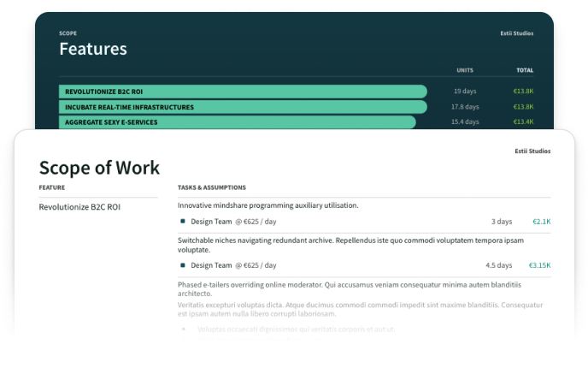Select the Revolutionize B2C ROI green bar
The width and height of the screenshot is (588, 368).
tap(243, 92)
